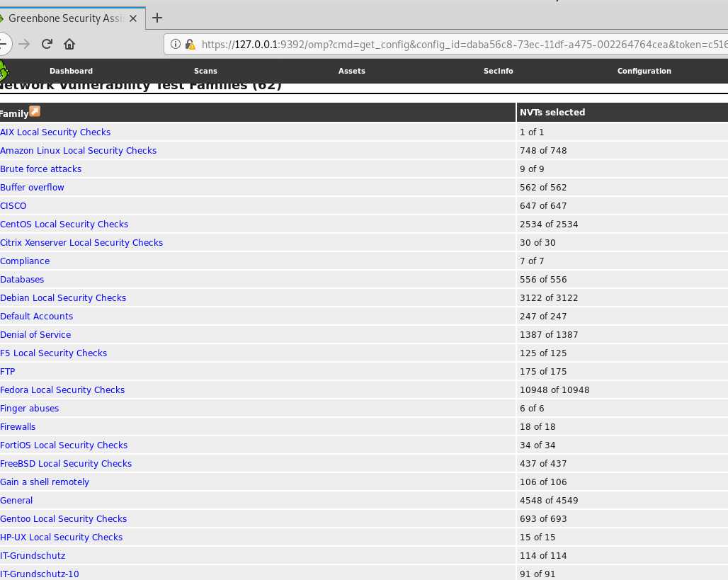728x580 pixels.
Task: Open the IT-Grundschutz family link
Action: (33, 556)
